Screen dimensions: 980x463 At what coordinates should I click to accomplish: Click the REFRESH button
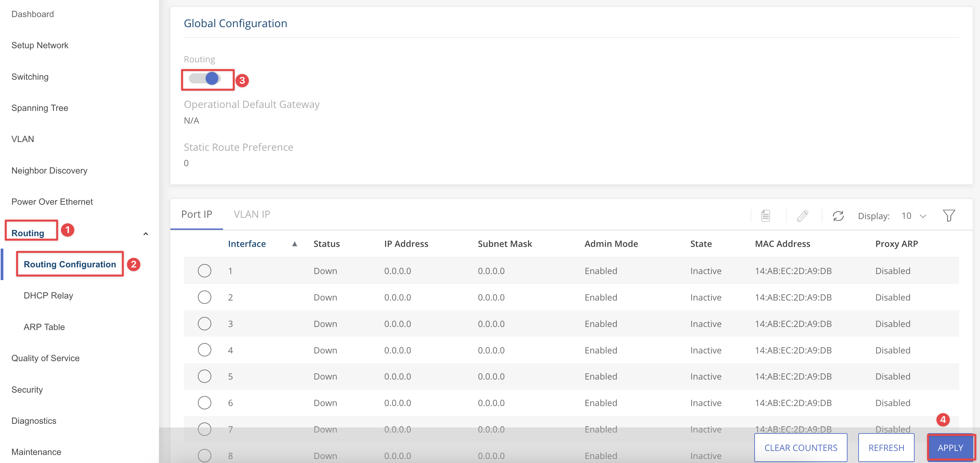coord(886,447)
